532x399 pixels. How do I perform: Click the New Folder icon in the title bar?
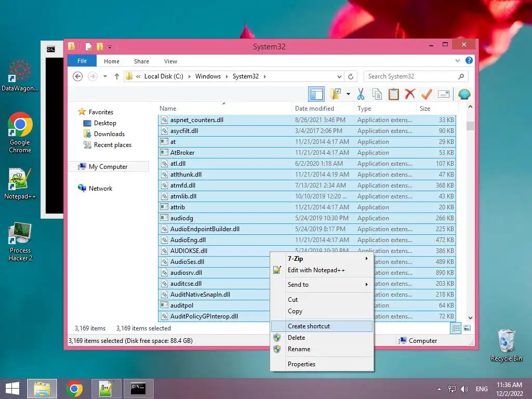[x=100, y=46]
